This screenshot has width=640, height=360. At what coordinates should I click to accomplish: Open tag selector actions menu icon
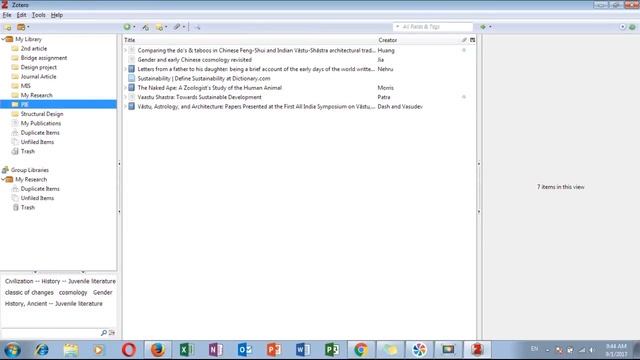pos(111,333)
